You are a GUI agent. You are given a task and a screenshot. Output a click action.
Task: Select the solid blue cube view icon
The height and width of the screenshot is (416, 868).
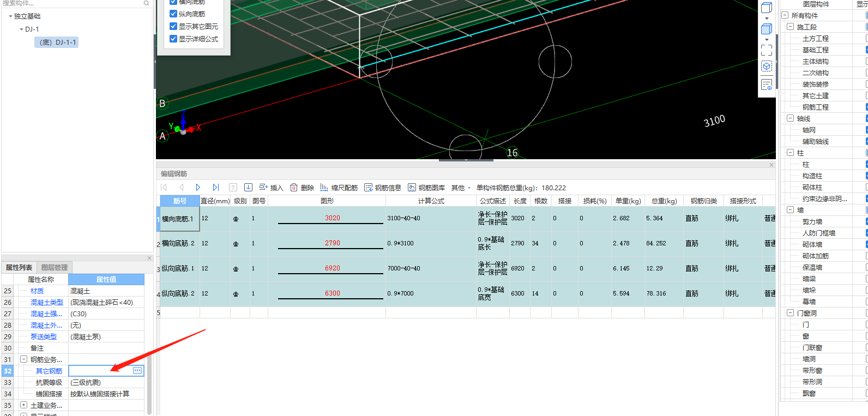click(767, 29)
